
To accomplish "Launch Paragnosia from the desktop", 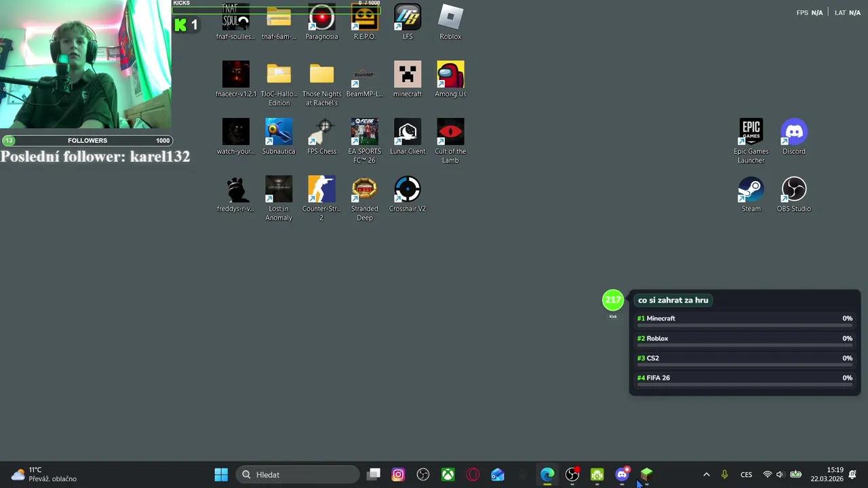I will tap(321, 22).
